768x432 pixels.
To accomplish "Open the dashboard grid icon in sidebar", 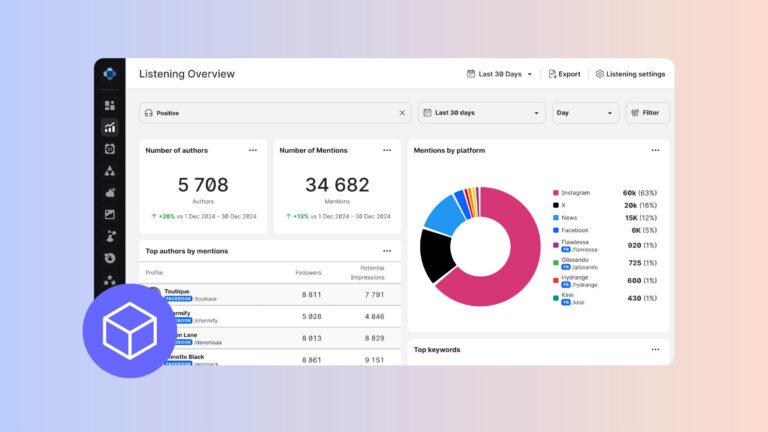I will click(x=110, y=105).
